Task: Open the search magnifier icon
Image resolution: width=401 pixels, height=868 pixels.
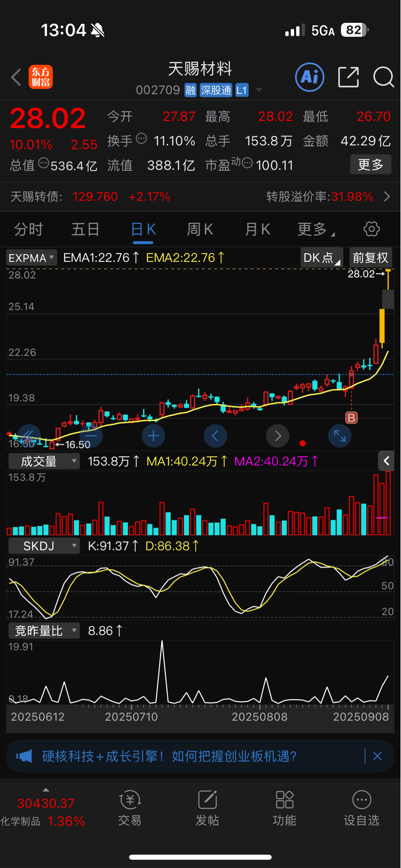Action: (383, 77)
